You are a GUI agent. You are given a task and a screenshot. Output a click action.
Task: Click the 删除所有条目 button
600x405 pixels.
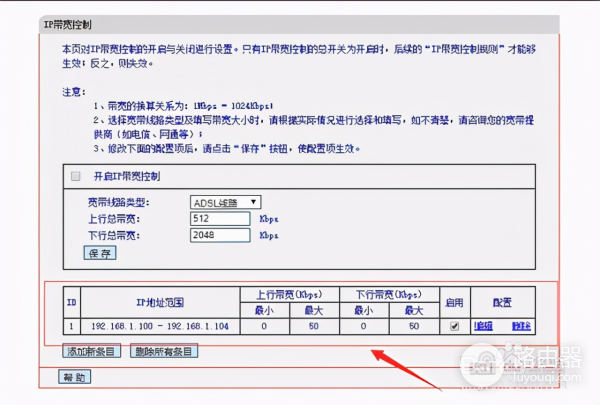[164, 351]
